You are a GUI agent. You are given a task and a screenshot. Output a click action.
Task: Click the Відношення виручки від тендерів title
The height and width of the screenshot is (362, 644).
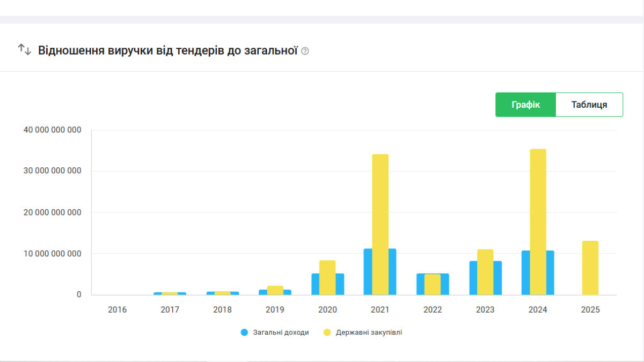167,51
